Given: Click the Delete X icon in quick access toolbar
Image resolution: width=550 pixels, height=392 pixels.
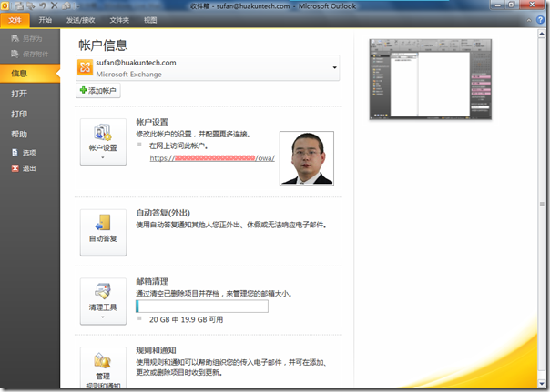Looking at the screenshot, I should pyautogui.click(x=55, y=5).
